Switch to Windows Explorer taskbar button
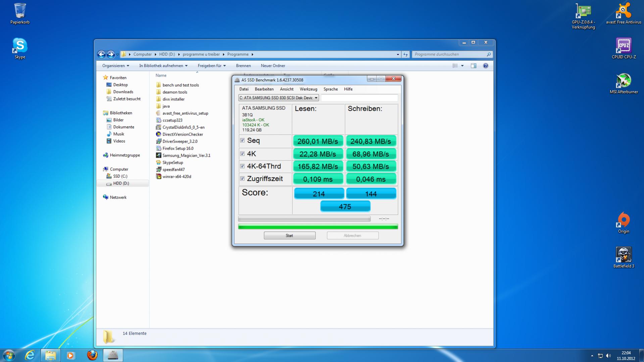The image size is (644, 362). 51,355
